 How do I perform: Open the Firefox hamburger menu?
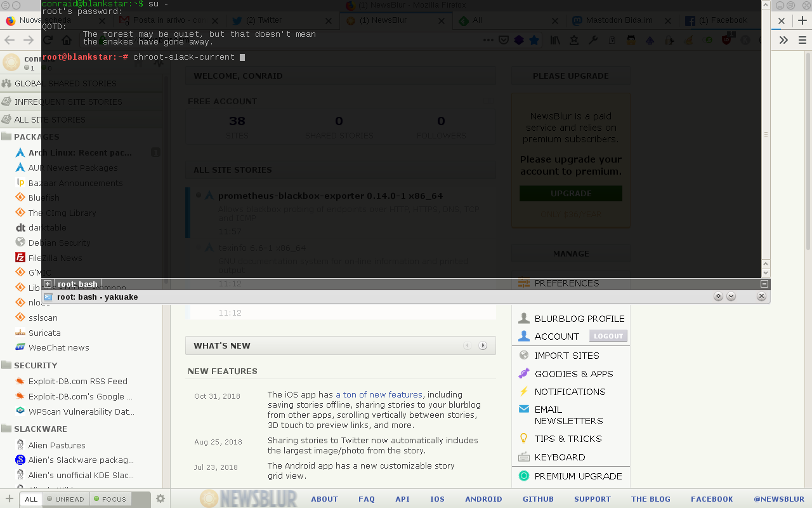click(802, 40)
